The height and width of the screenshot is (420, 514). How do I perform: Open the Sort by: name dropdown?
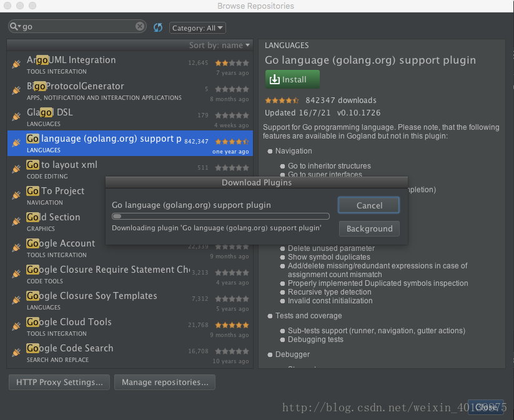[x=219, y=45]
